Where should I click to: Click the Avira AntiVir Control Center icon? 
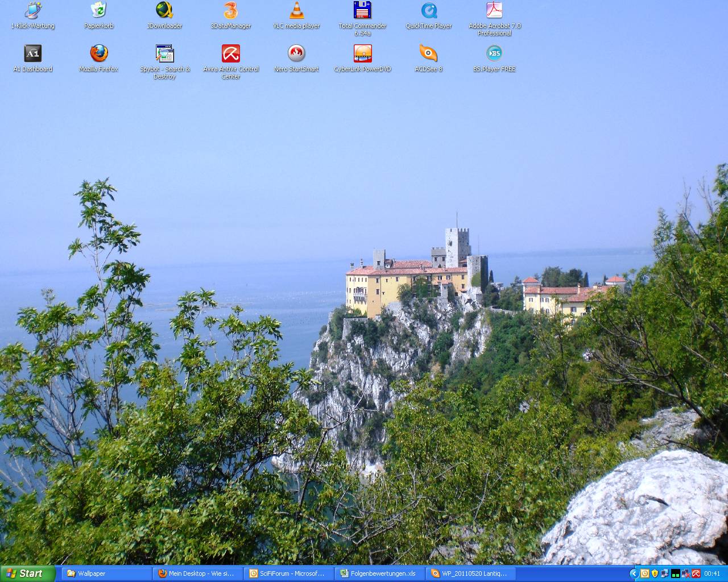click(230, 54)
